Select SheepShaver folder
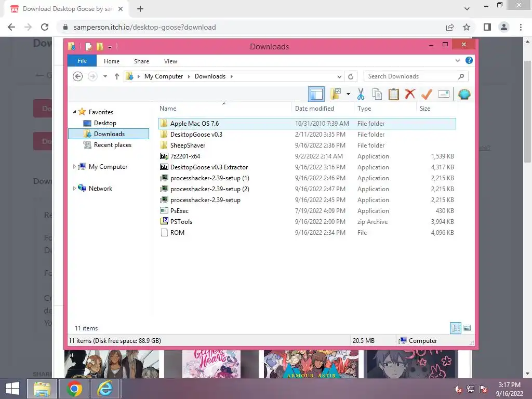This screenshot has height=399, width=532. pos(307,145)
